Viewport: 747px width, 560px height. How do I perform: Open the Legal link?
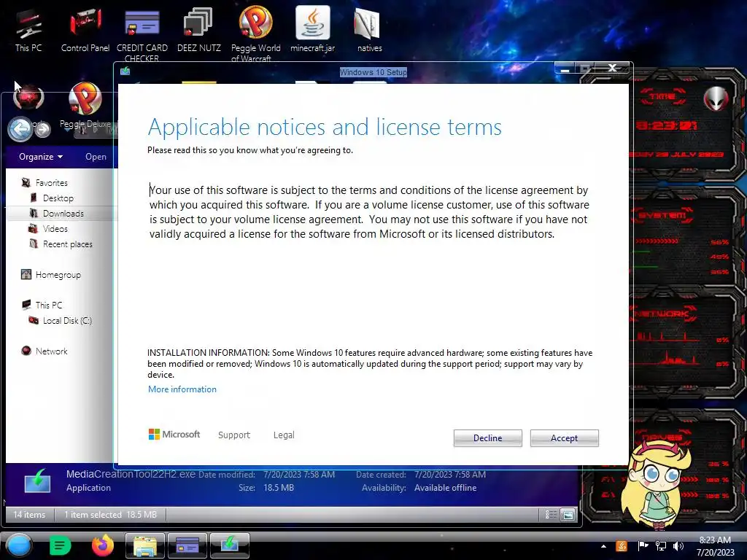coord(284,435)
